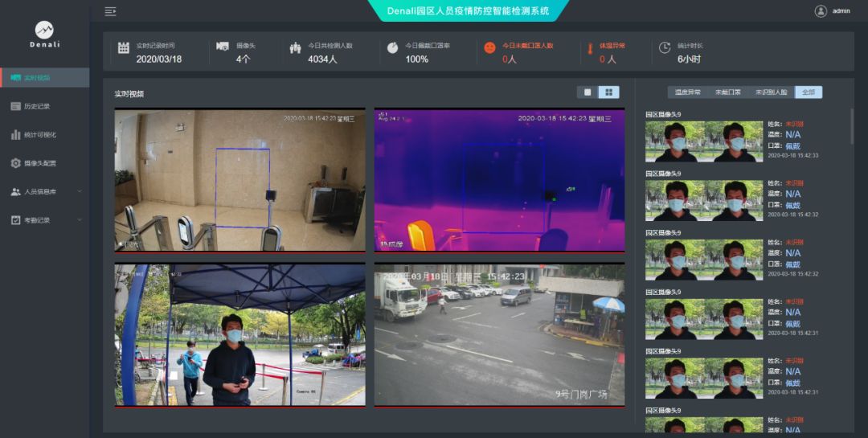Switch to single video view layout
Image resolution: width=868 pixels, height=438 pixels.
click(x=588, y=92)
